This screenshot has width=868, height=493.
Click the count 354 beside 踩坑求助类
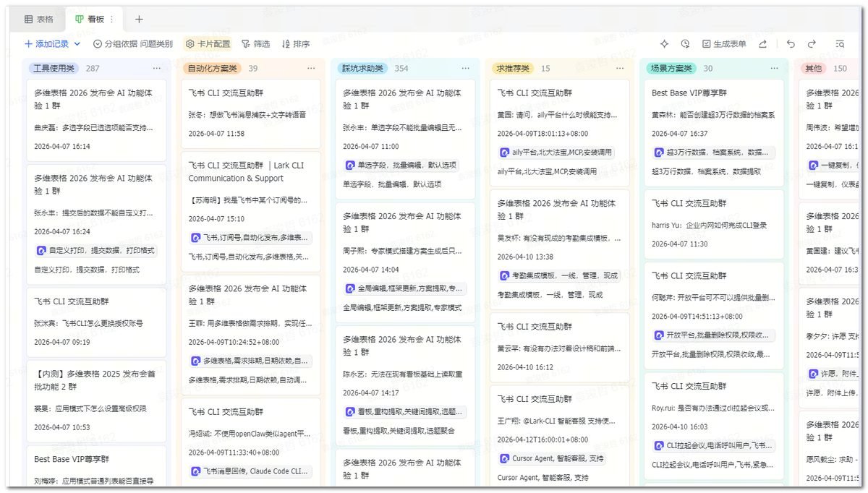pyautogui.click(x=401, y=68)
